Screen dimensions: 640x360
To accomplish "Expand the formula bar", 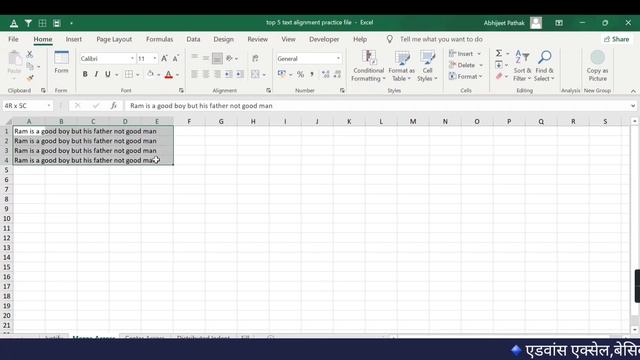I will coord(633,106).
